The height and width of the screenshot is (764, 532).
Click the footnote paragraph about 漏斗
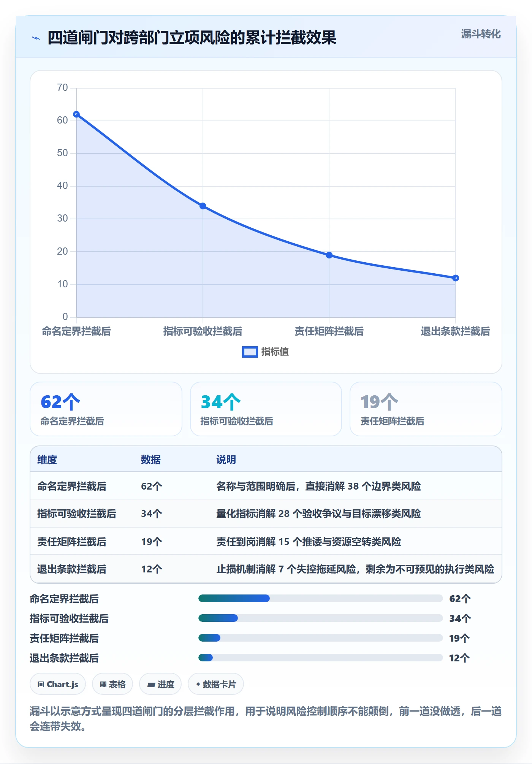(266, 718)
